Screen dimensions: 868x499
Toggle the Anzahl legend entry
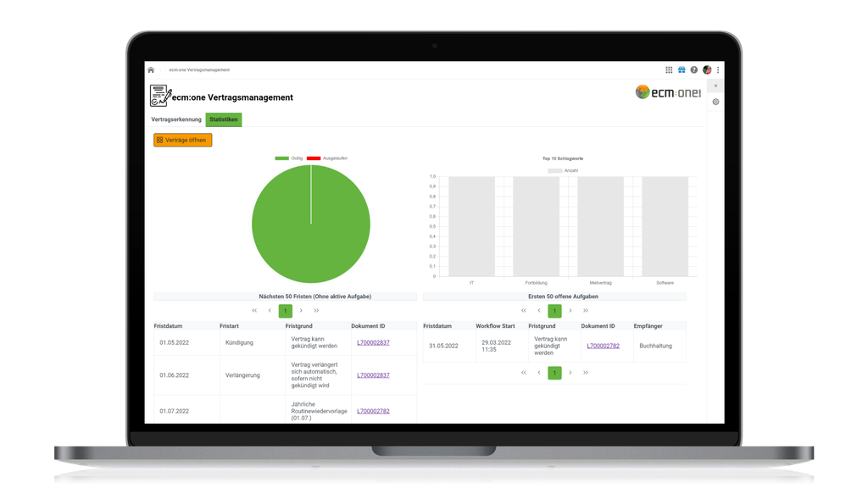[x=563, y=170]
